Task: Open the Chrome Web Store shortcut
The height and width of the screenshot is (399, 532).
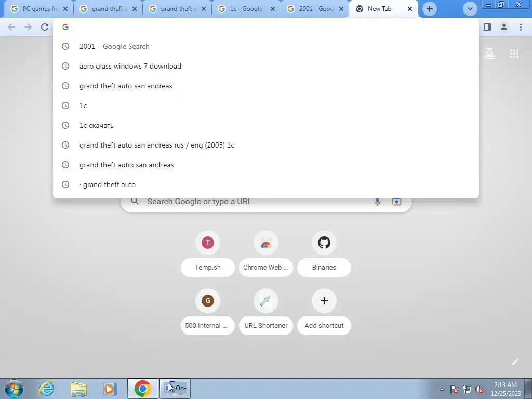Action: click(x=265, y=253)
